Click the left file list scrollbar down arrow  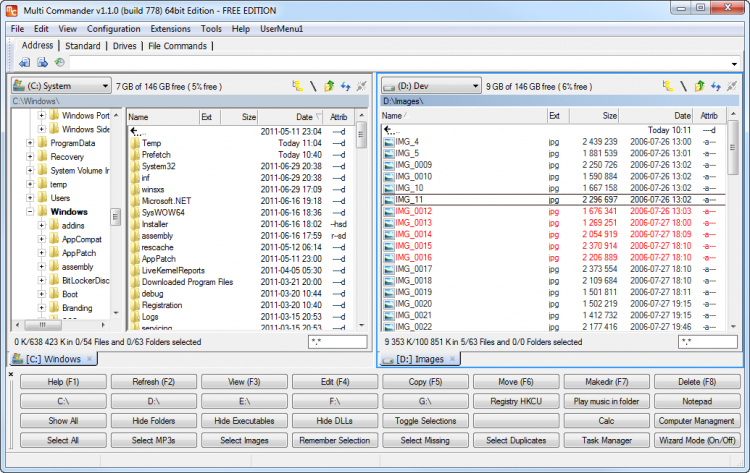click(x=362, y=325)
